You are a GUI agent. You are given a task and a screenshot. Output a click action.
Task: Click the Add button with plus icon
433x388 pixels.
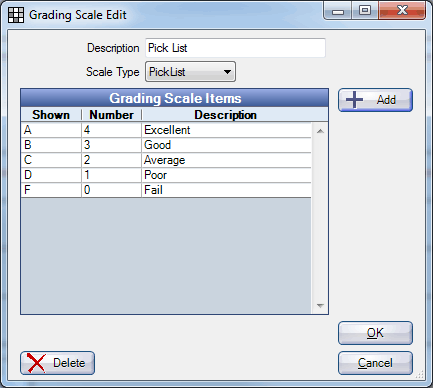coord(375,100)
